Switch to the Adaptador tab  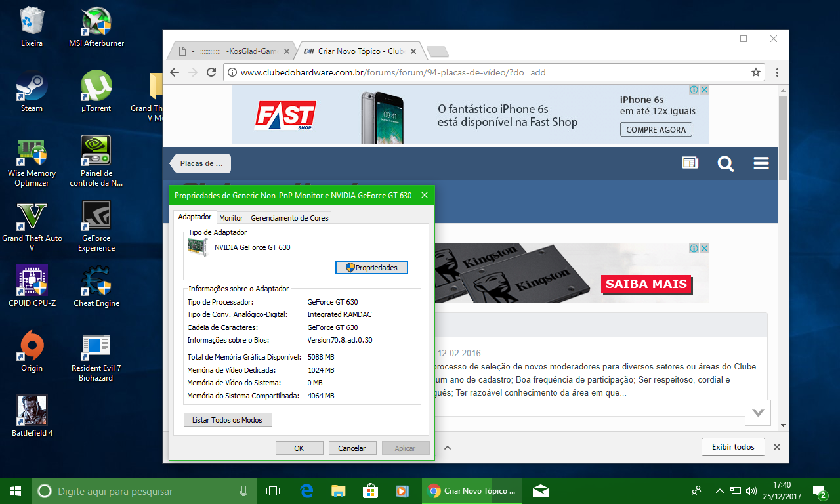(x=195, y=217)
